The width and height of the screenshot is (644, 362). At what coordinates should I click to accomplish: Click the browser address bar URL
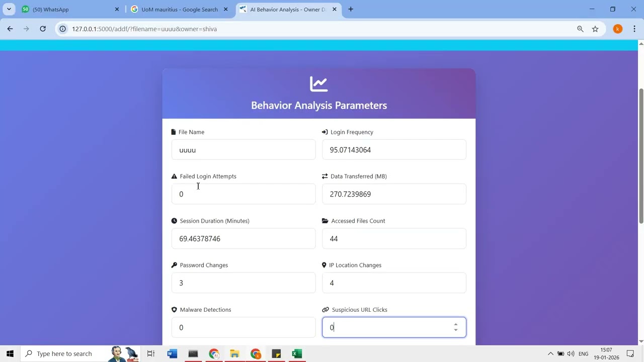(x=144, y=29)
